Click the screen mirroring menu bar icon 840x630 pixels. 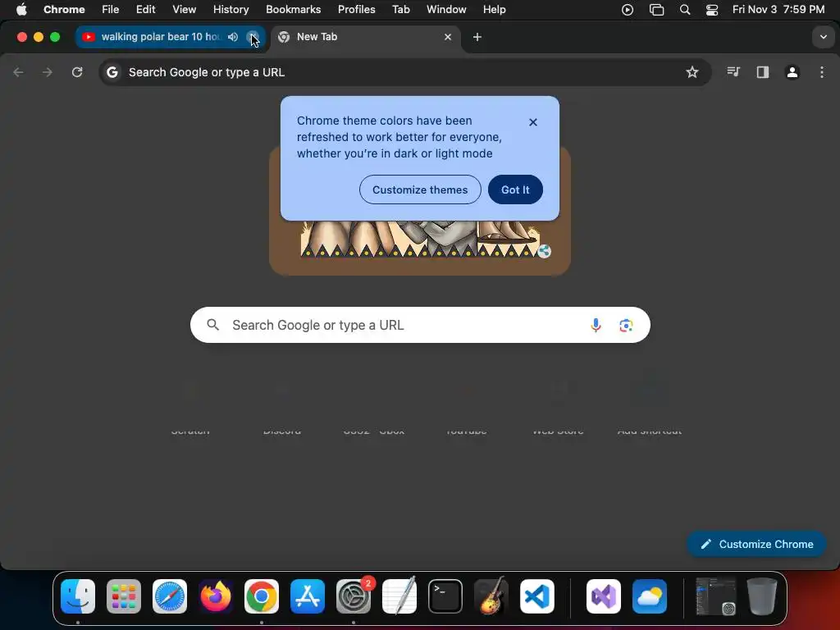[656, 10]
